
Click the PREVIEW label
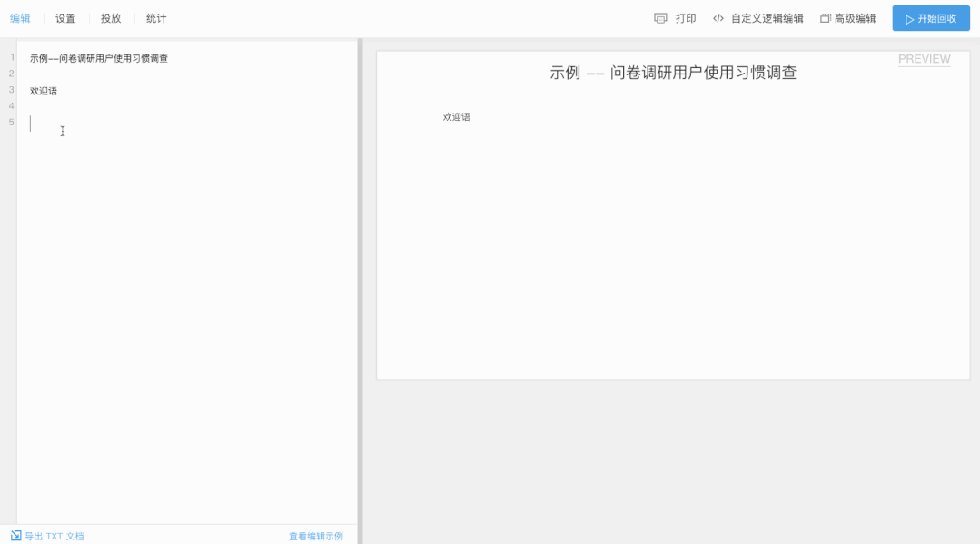(924, 59)
